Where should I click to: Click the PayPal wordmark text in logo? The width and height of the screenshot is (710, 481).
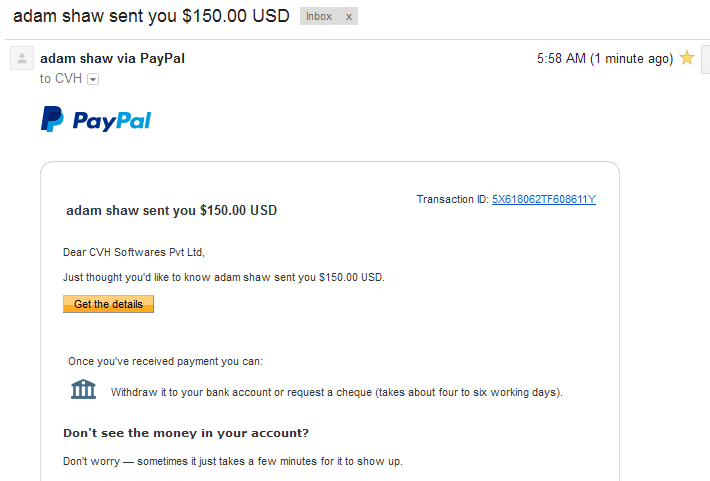coord(112,121)
